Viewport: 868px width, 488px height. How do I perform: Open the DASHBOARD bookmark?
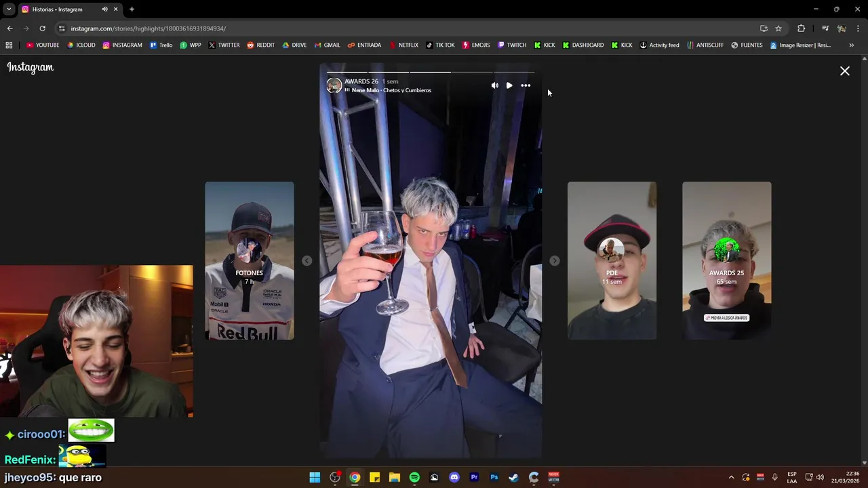(x=583, y=45)
